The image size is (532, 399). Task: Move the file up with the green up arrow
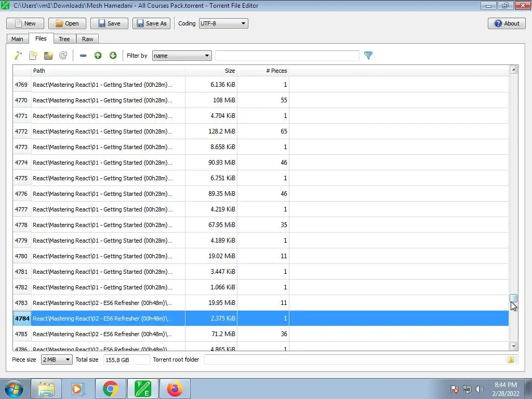click(x=98, y=55)
